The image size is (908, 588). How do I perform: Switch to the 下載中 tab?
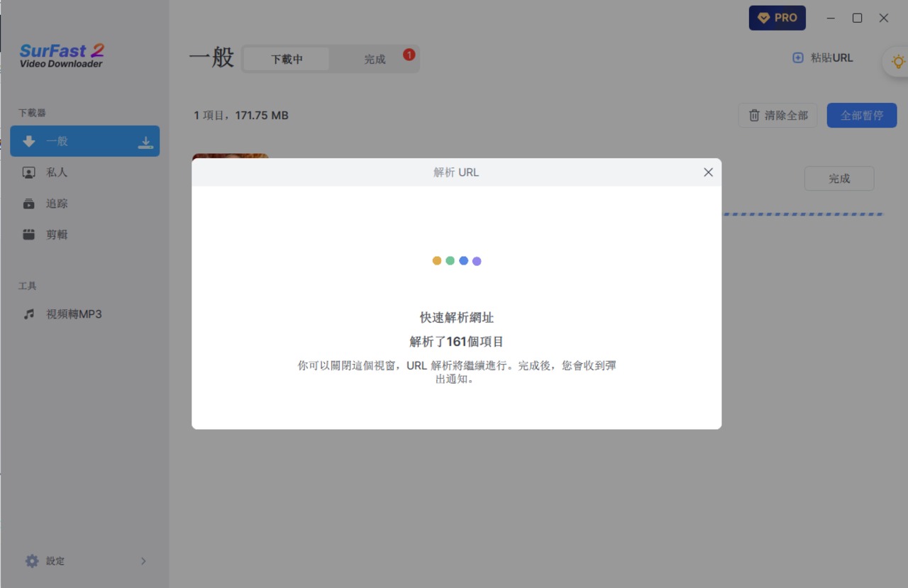(x=287, y=60)
